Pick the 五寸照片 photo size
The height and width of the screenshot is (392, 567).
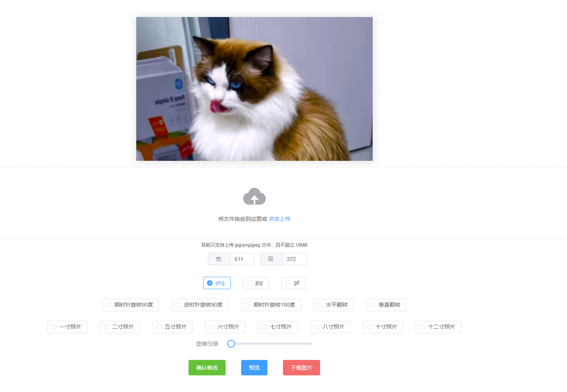click(173, 327)
